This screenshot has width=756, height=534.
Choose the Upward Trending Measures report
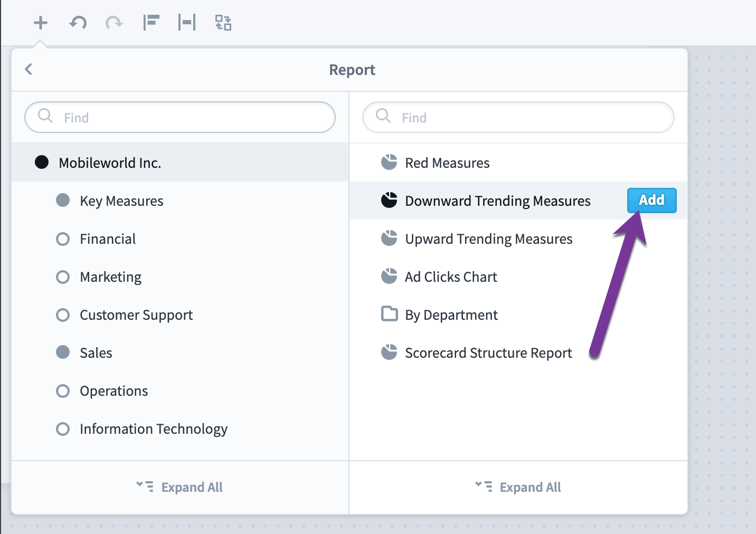tap(518, 239)
